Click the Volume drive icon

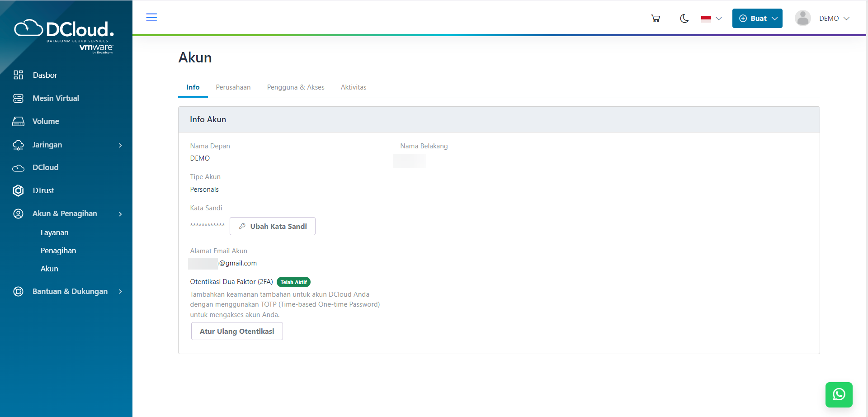[x=18, y=121]
